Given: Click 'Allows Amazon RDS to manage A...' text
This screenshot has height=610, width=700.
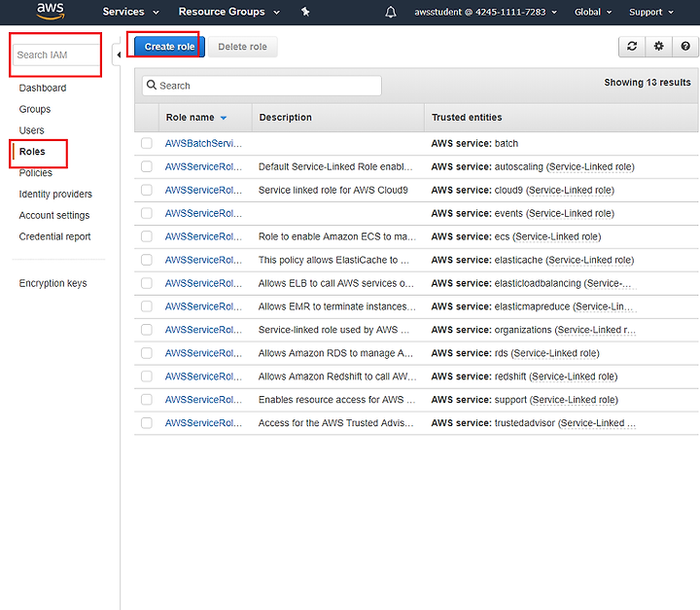Looking at the screenshot, I should point(335,353).
